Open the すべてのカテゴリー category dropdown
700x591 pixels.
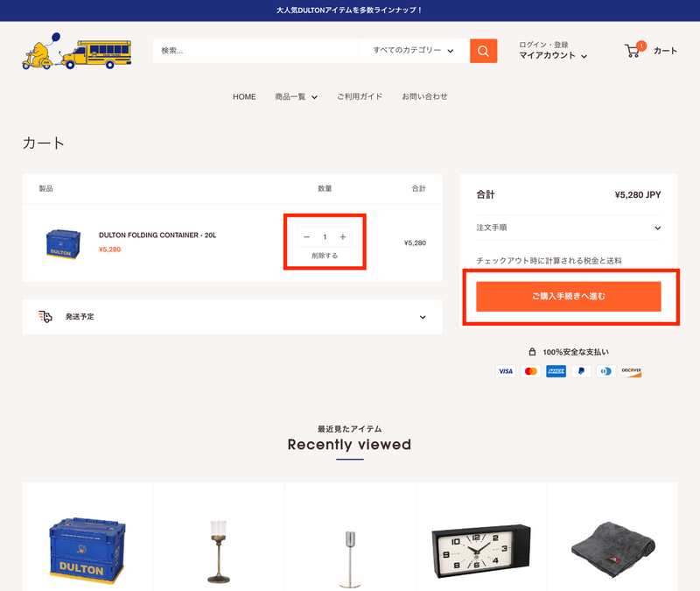pyautogui.click(x=414, y=51)
